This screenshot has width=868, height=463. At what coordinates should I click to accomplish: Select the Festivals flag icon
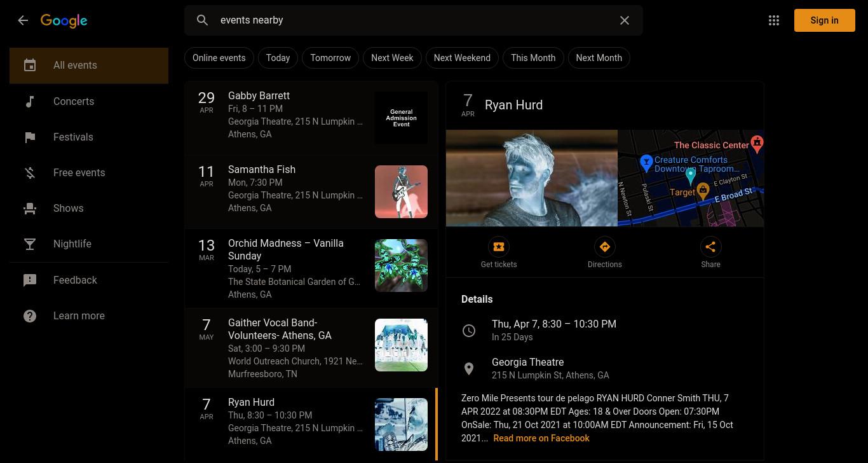click(30, 137)
